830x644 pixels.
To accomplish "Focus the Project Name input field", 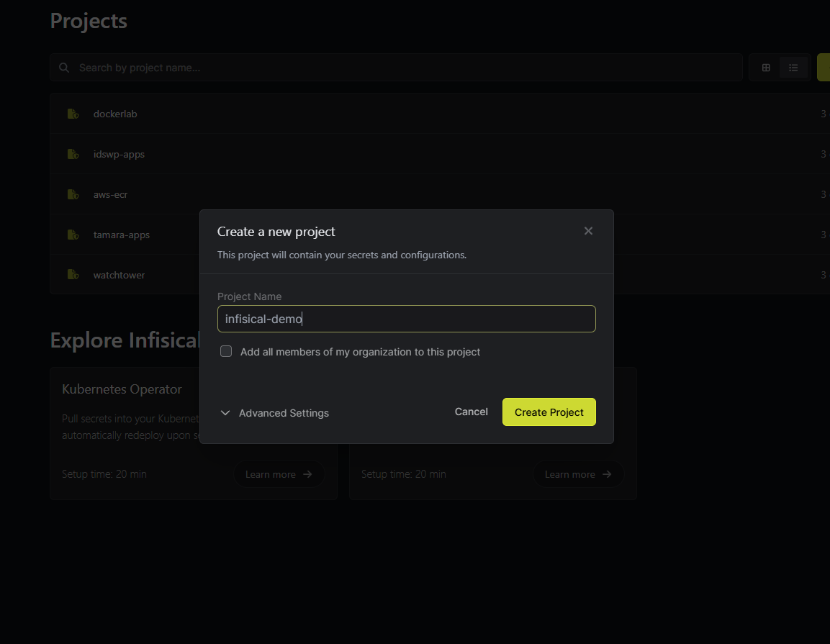I will tap(406, 319).
